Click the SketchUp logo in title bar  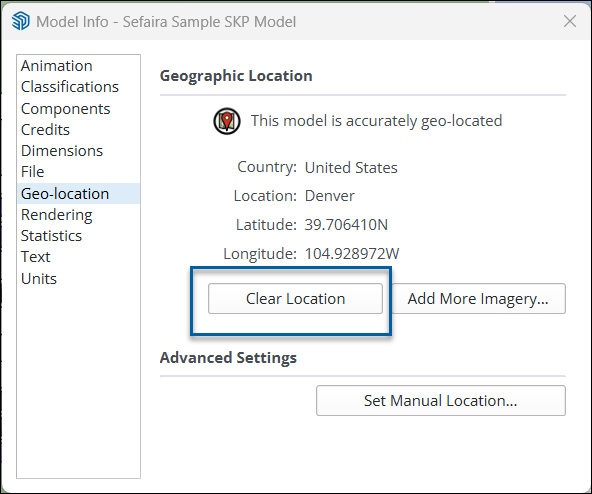[20, 21]
